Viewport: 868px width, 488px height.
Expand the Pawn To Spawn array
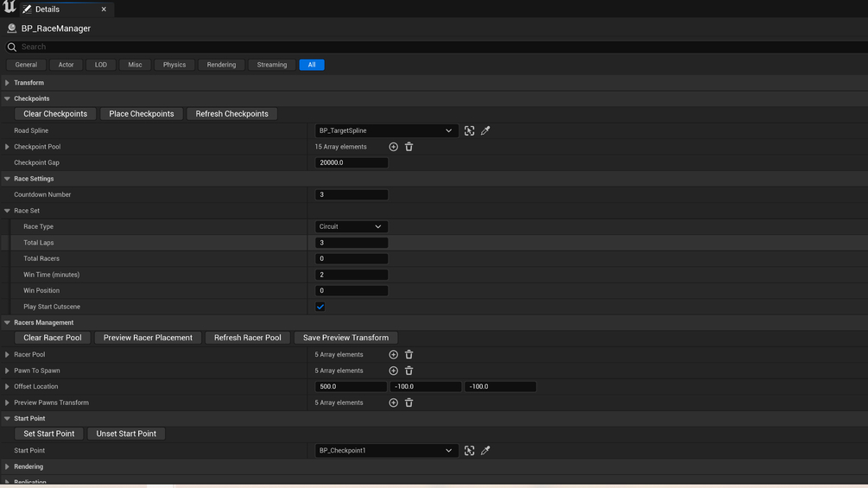click(x=7, y=371)
